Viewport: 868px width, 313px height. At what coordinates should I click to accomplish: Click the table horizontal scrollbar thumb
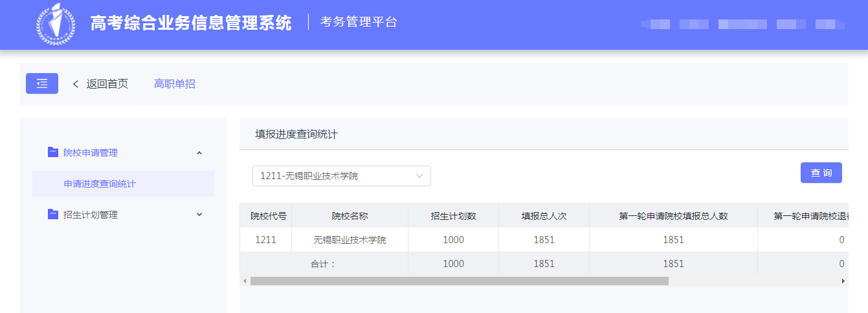(459, 281)
